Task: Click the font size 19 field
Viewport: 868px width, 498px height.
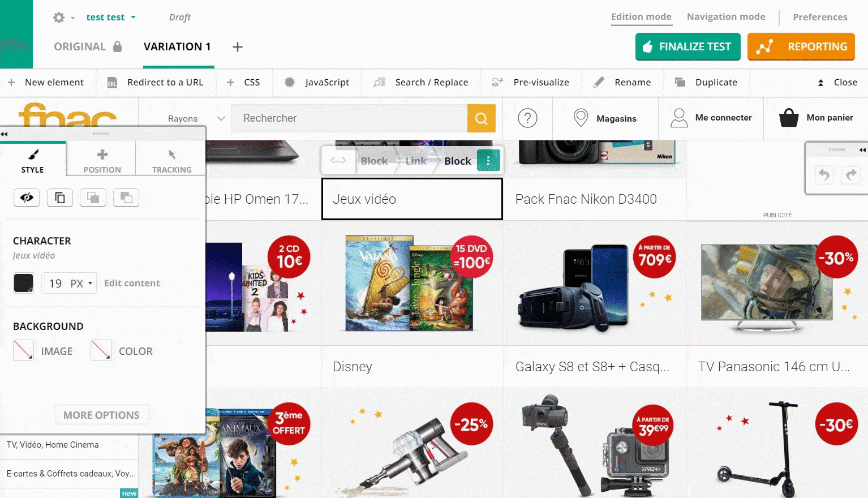Action: coord(55,283)
